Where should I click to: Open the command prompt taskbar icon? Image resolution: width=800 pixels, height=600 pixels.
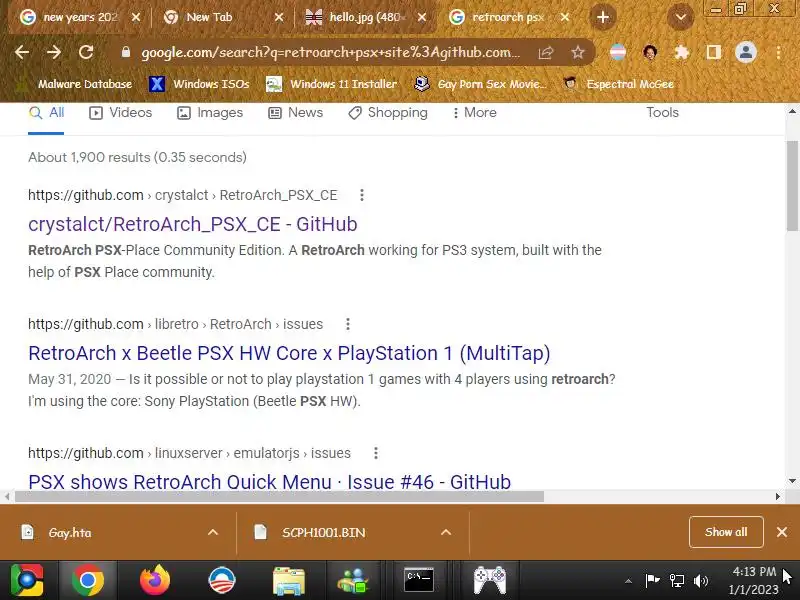419,580
